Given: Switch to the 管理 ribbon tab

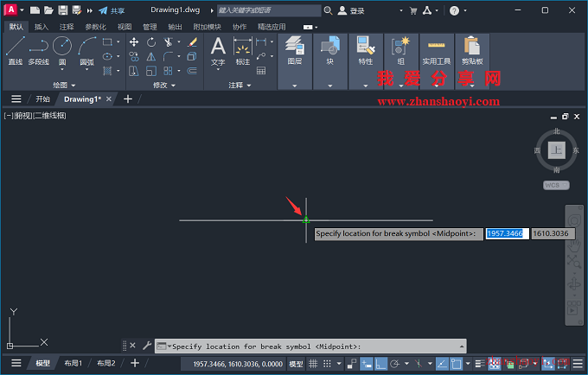Looking at the screenshot, I should click(150, 27).
